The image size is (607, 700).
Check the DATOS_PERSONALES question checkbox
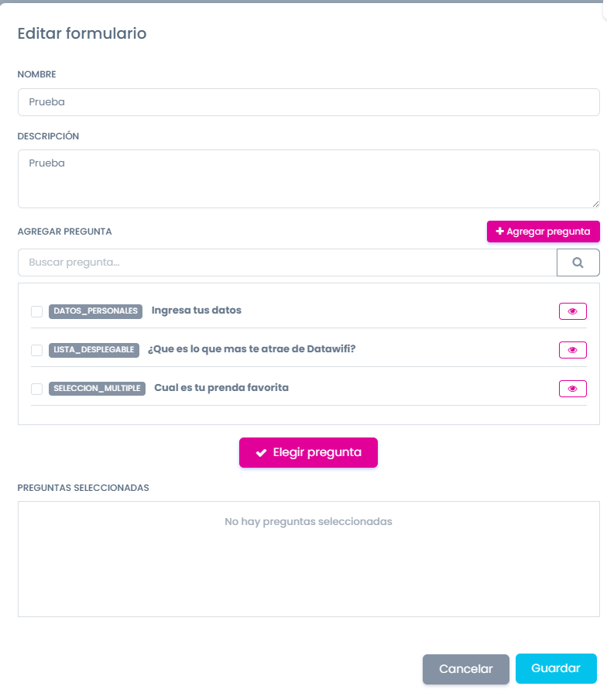point(36,311)
